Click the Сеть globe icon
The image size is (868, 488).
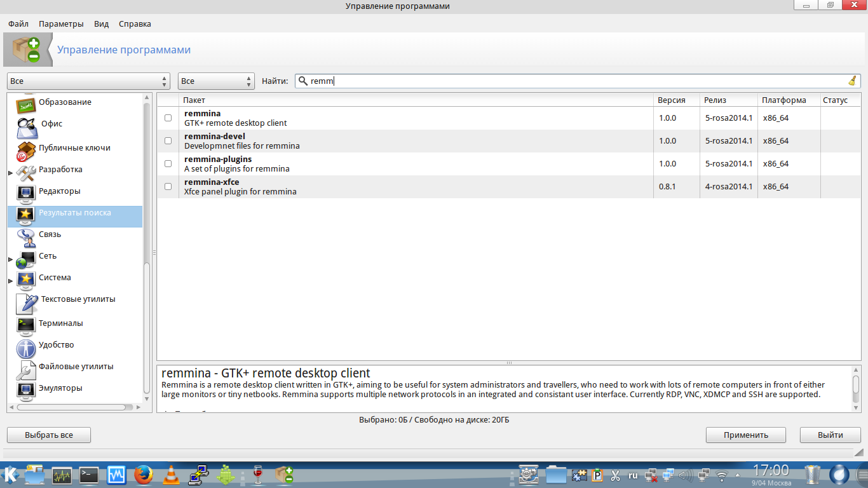pyautogui.click(x=25, y=259)
